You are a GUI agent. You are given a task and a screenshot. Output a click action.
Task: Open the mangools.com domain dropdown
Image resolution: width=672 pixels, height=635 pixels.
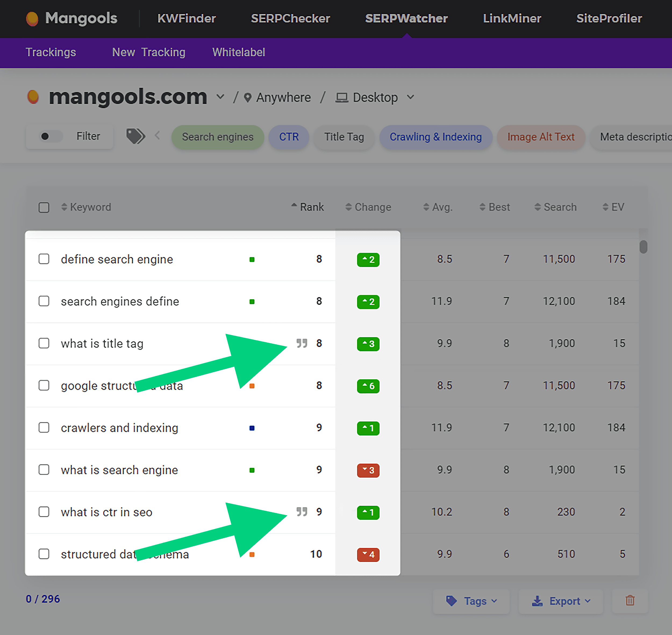(220, 97)
